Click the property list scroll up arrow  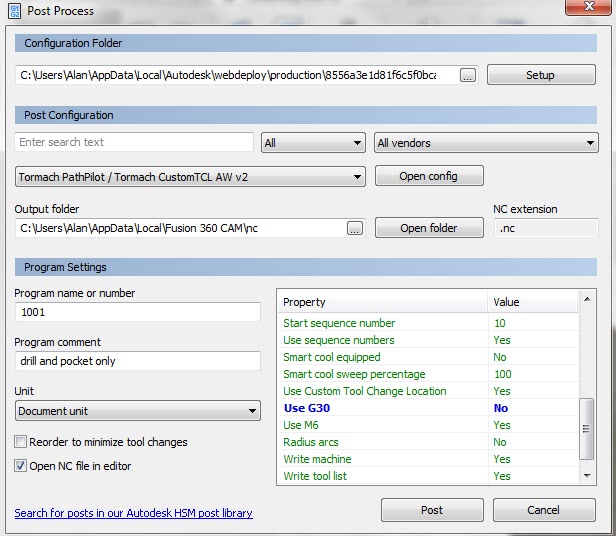point(587,299)
